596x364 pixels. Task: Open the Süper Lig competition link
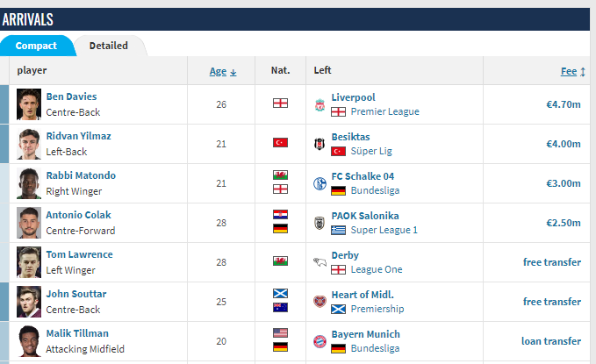(371, 151)
